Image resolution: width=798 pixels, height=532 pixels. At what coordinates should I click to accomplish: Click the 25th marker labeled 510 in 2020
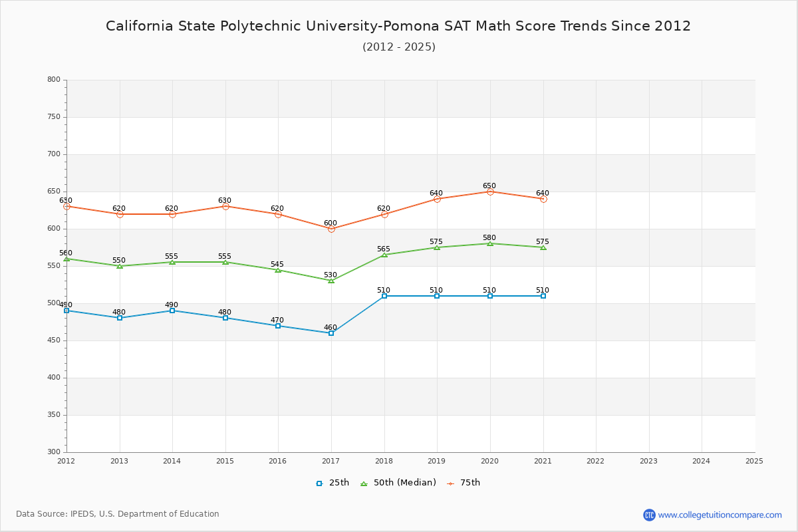490,296
